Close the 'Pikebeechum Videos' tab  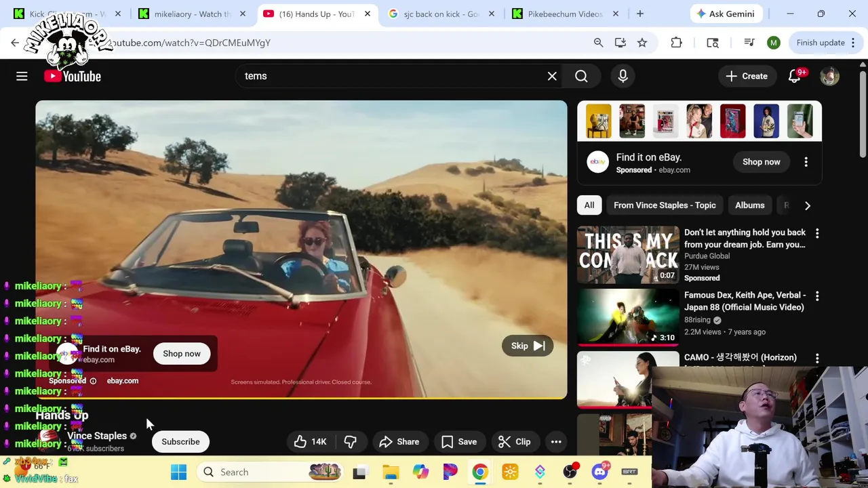[x=616, y=14]
